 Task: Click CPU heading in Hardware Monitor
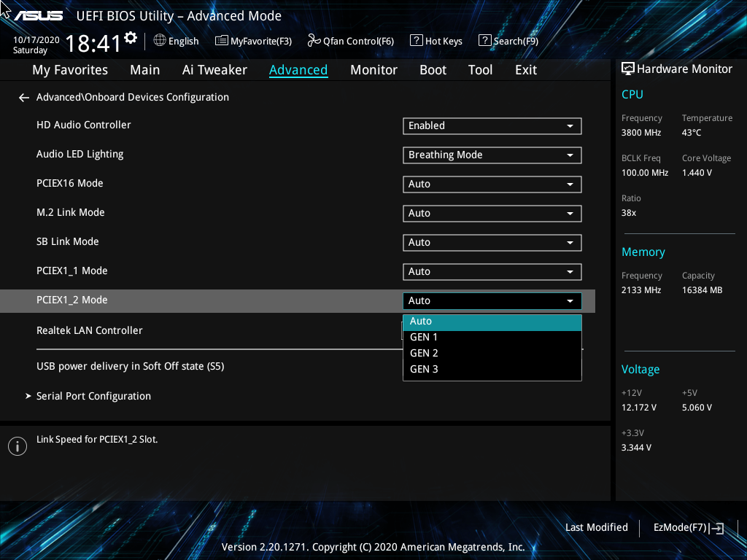pyautogui.click(x=632, y=95)
